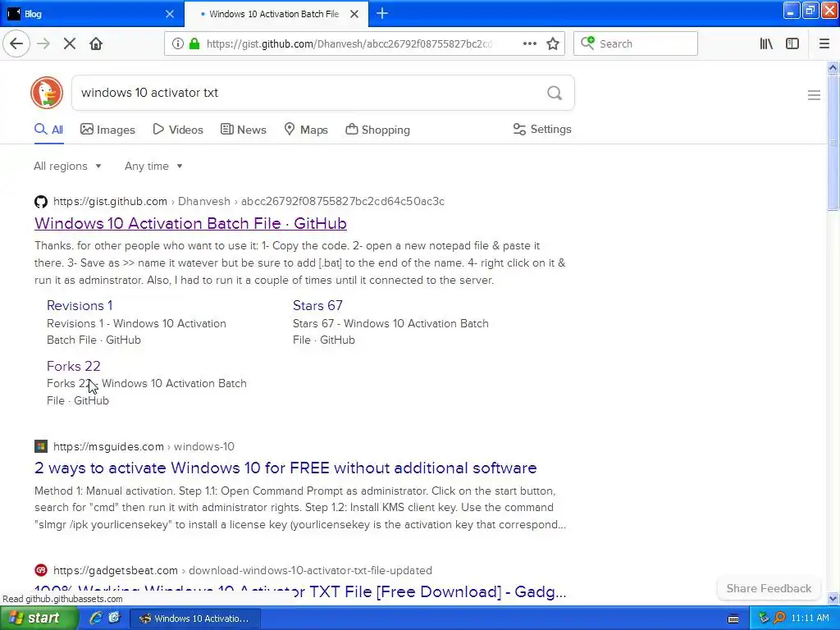
Task: Toggle the sidebar view icon
Action: click(x=792, y=44)
